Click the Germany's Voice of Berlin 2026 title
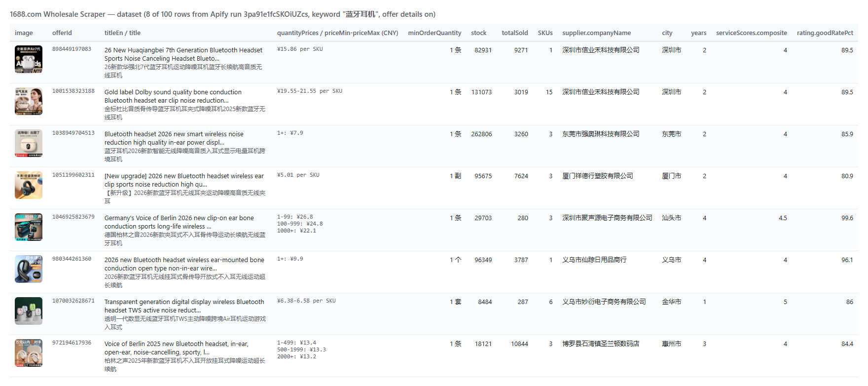Screen dimensions: 868x386 (179, 222)
